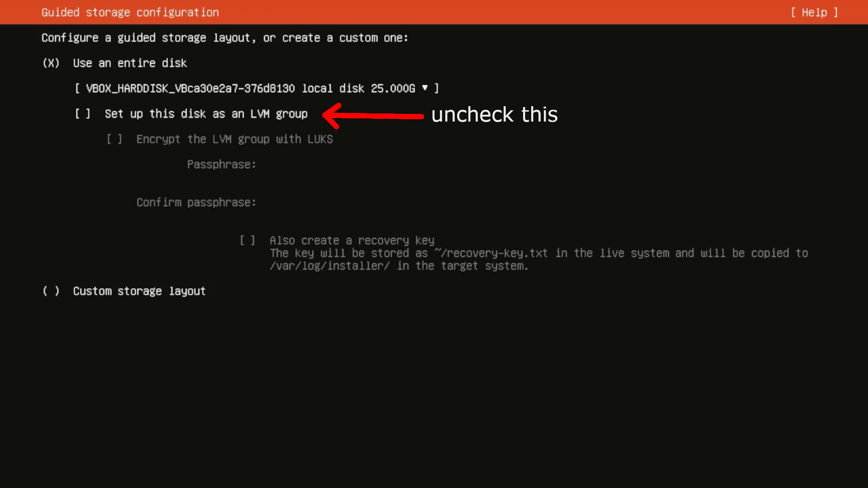Focus the Passphrase input field
Screen dimensions: 868x488
point(362,164)
